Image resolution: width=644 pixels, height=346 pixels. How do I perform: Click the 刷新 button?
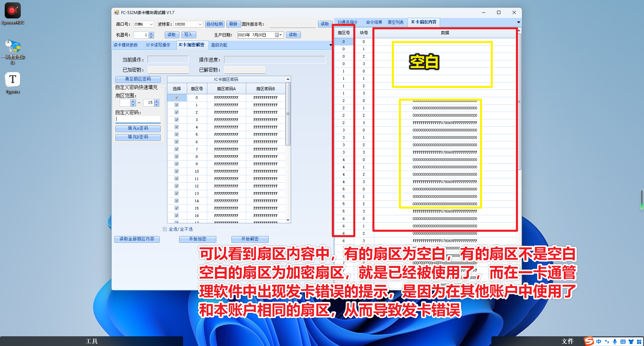[233, 24]
